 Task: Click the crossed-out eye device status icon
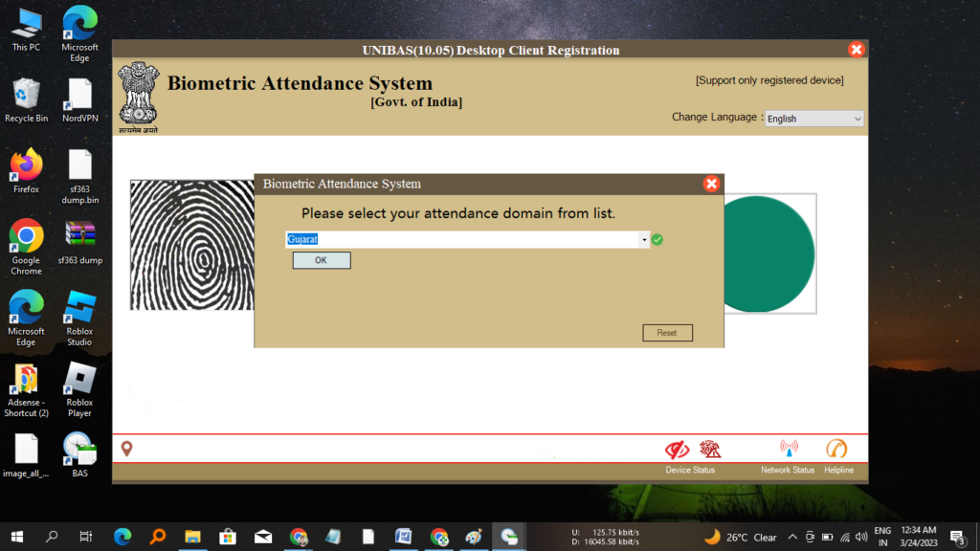677,450
